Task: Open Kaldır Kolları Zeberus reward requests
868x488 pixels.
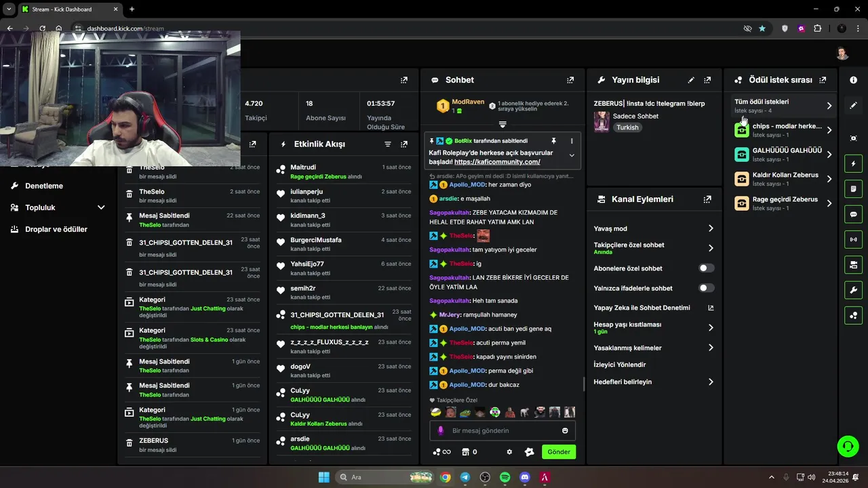Action: (x=783, y=179)
